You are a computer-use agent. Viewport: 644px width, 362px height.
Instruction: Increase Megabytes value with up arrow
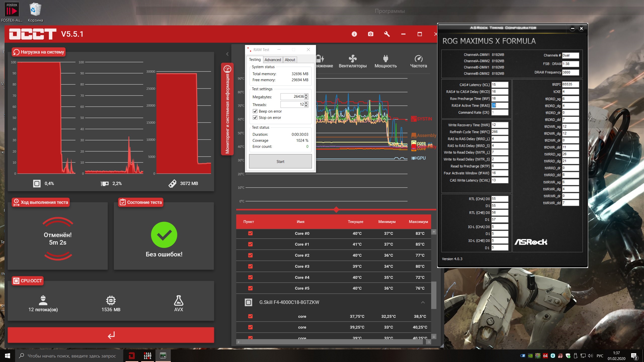point(306,95)
